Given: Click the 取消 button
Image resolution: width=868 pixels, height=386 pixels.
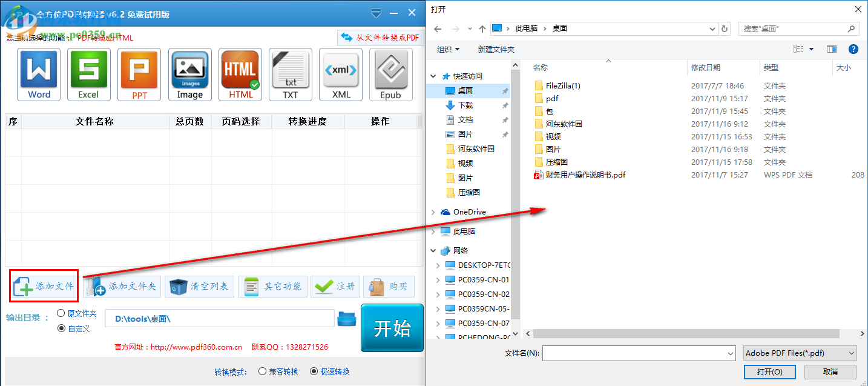Looking at the screenshot, I should point(830,371).
